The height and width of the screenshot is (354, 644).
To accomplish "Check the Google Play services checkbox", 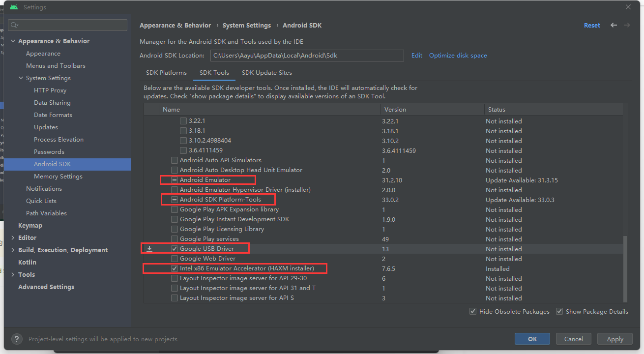I will click(175, 239).
